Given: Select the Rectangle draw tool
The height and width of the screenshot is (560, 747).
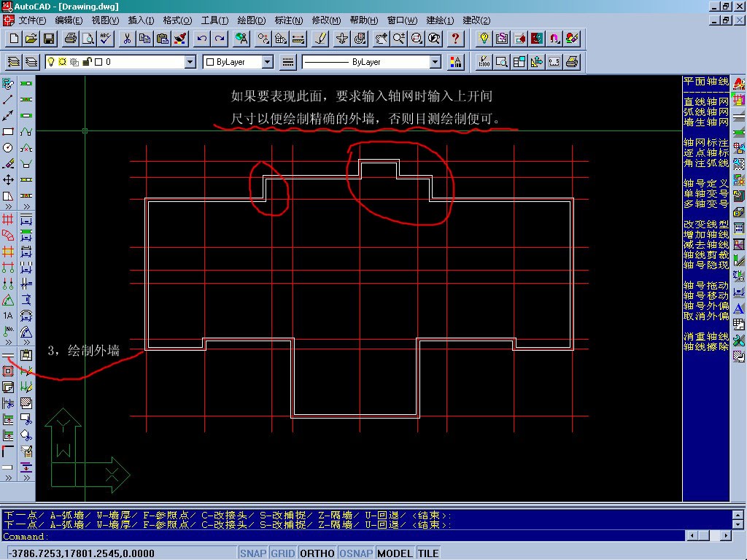Looking at the screenshot, I should pyautogui.click(x=8, y=131).
